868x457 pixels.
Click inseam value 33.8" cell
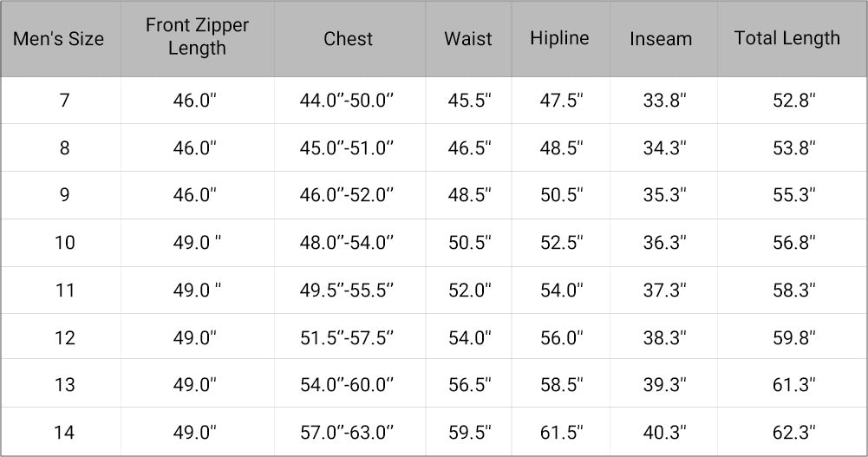pyautogui.click(x=664, y=101)
